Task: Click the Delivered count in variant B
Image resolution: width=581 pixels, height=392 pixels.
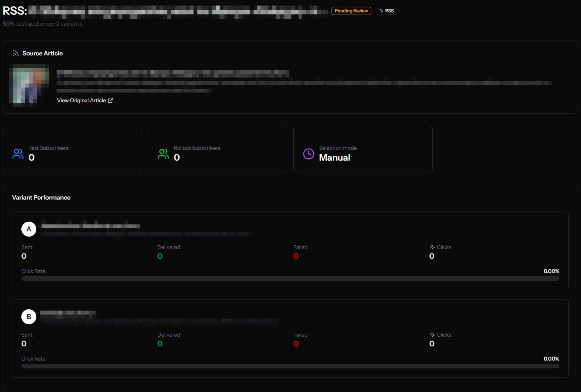Action: [160, 344]
